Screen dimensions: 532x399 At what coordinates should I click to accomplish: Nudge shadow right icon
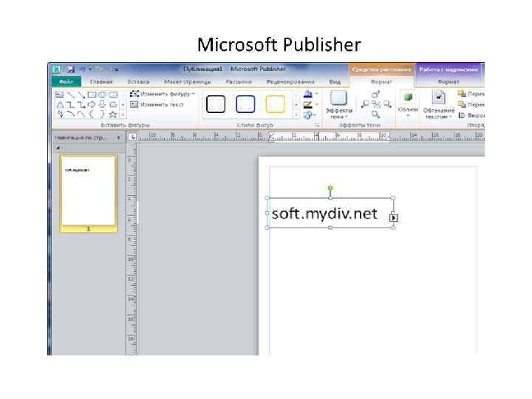click(387, 104)
